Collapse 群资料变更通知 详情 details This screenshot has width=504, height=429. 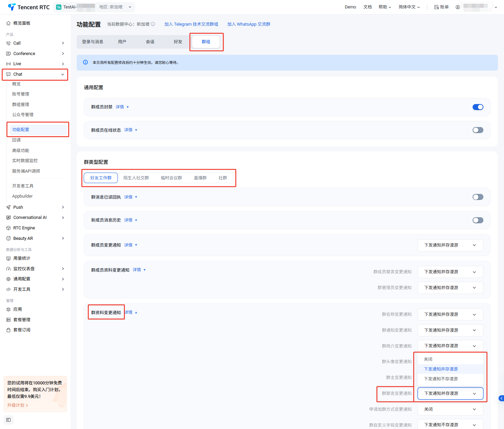coord(131,312)
